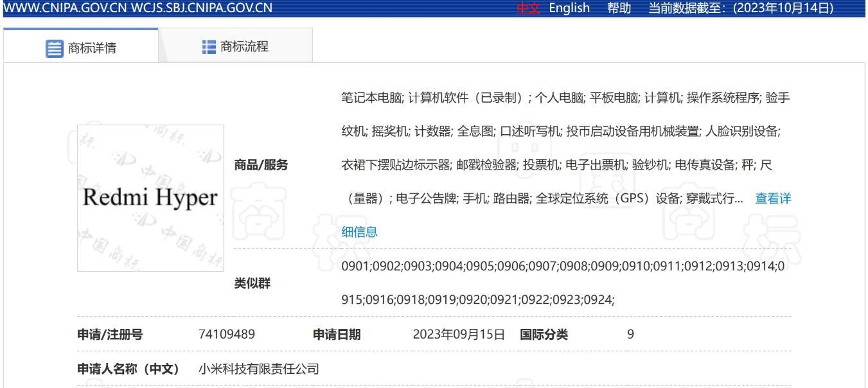Image resolution: width=868 pixels, height=388 pixels.
Task: Open the Redmi Hyper trademark image
Action: [150, 198]
